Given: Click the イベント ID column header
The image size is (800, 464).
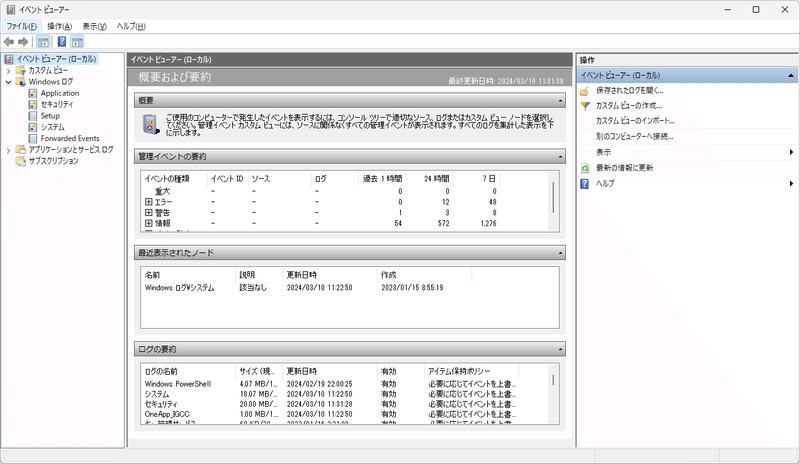Looking at the screenshot, I should pyautogui.click(x=227, y=179).
